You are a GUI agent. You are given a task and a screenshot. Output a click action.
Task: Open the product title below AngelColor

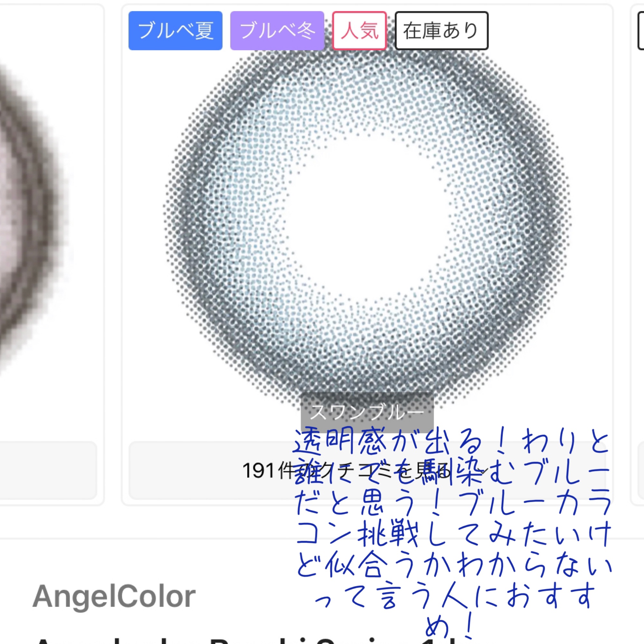tap(233, 641)
